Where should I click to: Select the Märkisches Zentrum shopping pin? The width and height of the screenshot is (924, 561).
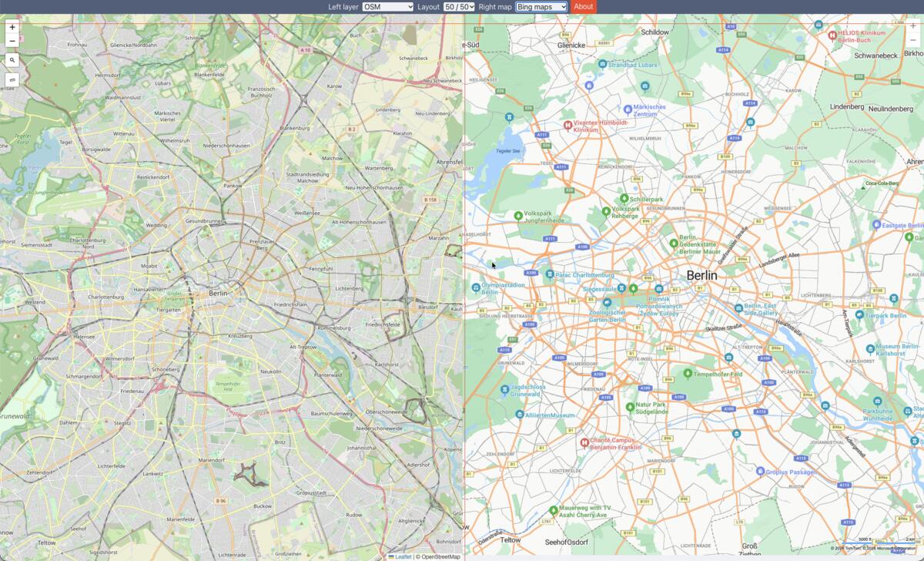(x=628, y=110)
